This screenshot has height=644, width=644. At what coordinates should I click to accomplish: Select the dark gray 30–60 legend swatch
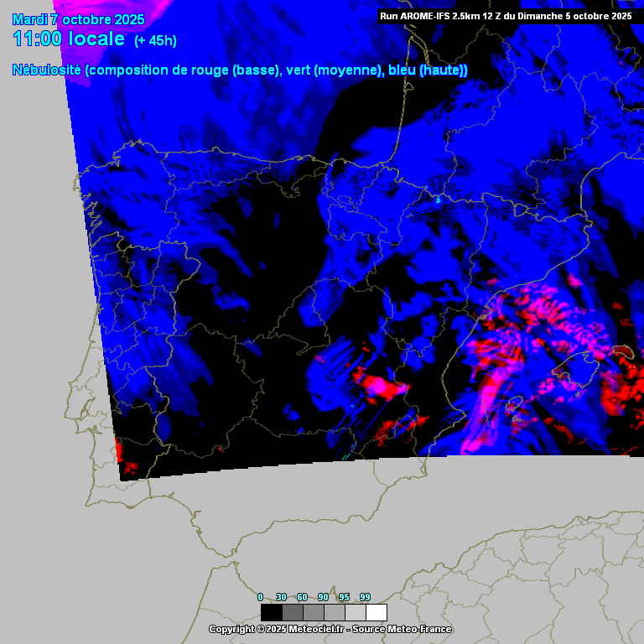pos(292,612)
